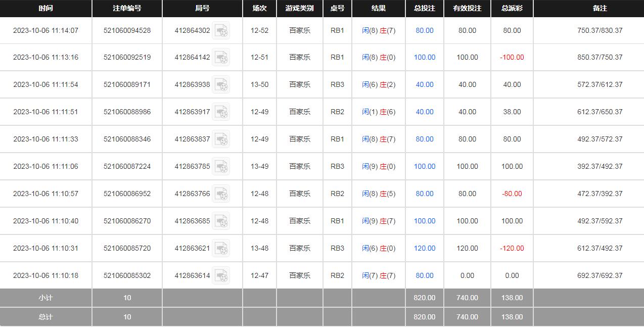Click payout value 38.00

pos(512,112)
